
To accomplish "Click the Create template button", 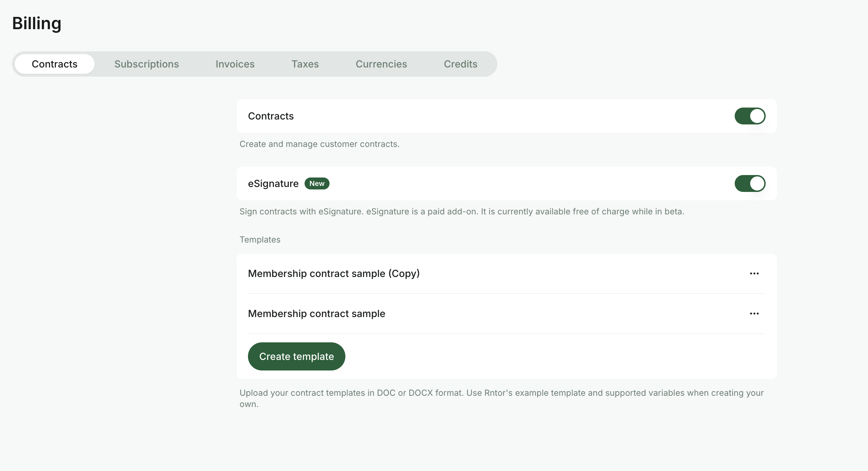I will tap(296, 356).
